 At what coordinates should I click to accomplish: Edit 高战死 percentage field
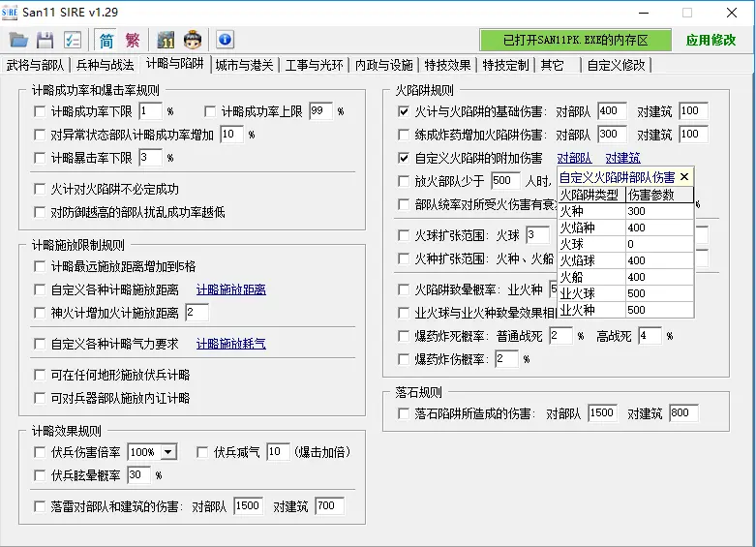(650, 336)
